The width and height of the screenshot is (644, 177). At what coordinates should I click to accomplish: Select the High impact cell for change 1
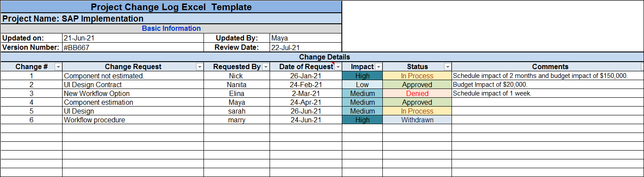362,76
